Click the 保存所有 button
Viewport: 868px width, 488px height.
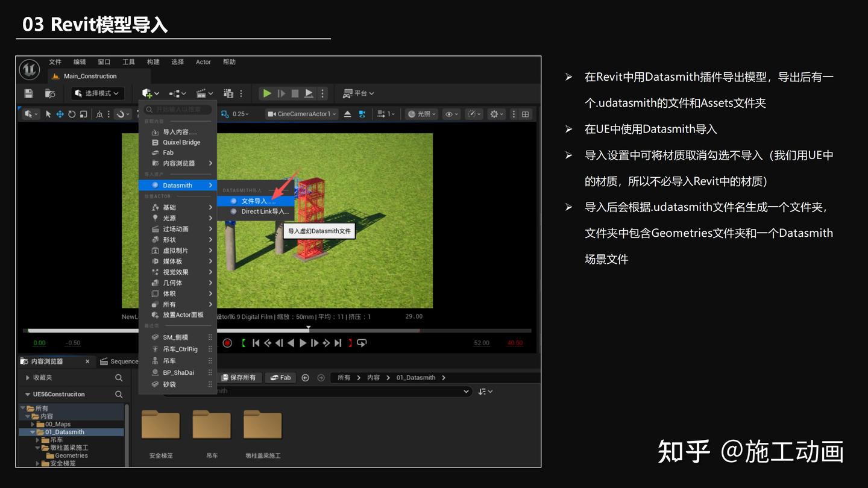pos(239,378)
